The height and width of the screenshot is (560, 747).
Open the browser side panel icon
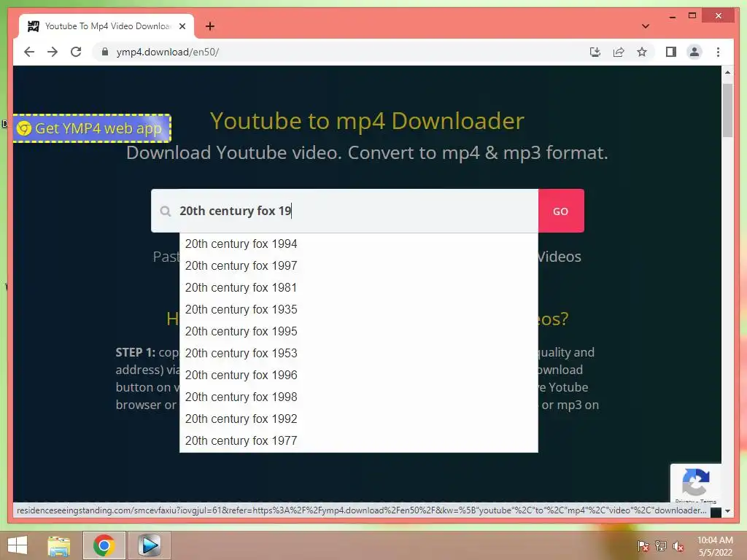coord(671,52)
